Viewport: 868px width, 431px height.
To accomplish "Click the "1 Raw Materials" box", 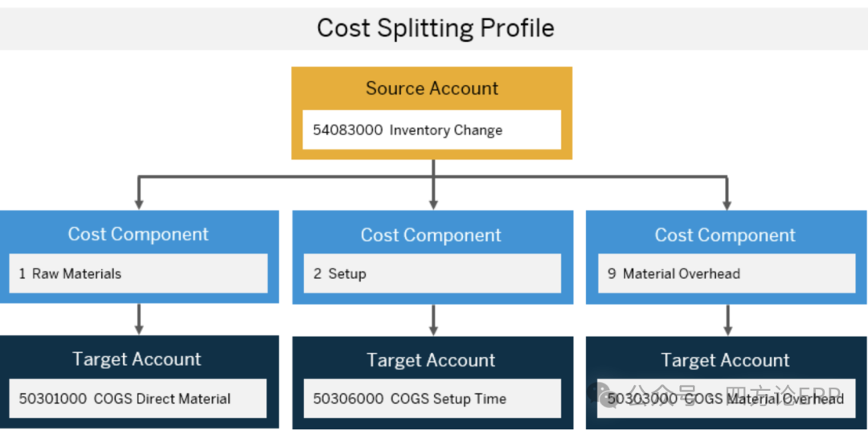I will (x=138, y=273).
